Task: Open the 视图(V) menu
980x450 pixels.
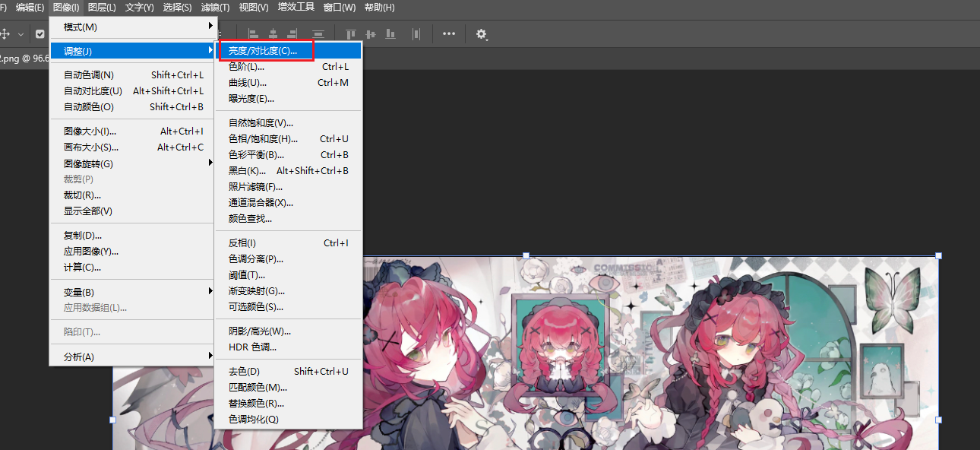Action: point(253,8)
